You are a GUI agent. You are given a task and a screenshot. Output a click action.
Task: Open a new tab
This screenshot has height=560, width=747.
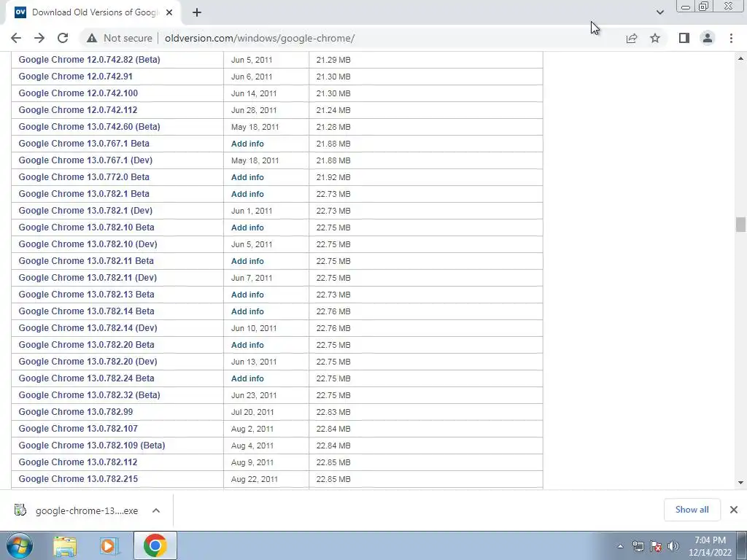[x=197, y=12]
